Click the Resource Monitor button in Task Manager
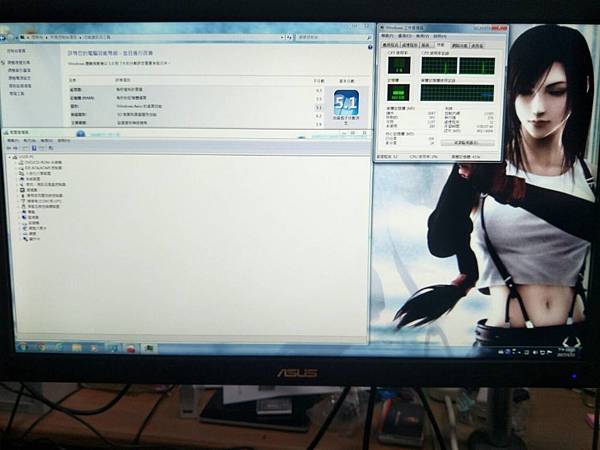This screenshot has height=450, width=600. (x=467, y=143)
